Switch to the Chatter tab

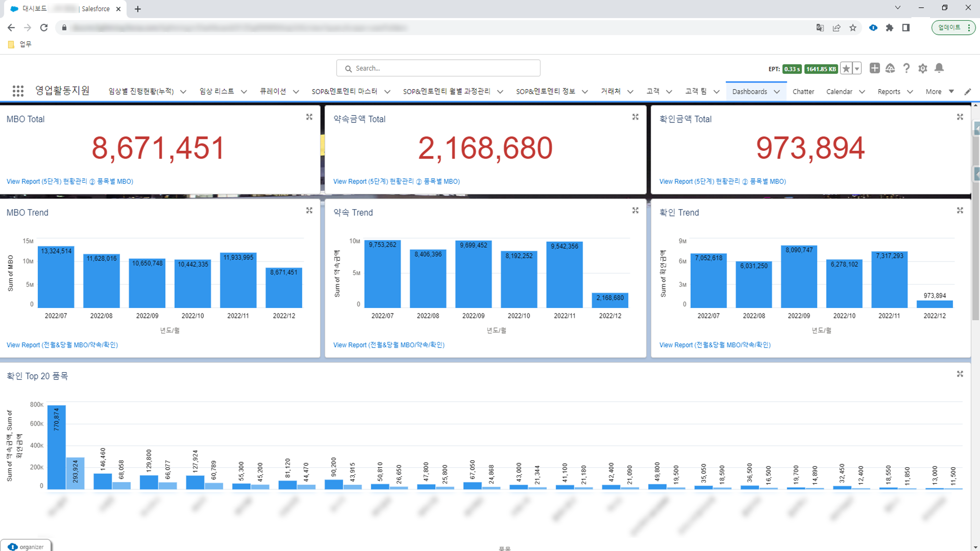click(803, 92)
